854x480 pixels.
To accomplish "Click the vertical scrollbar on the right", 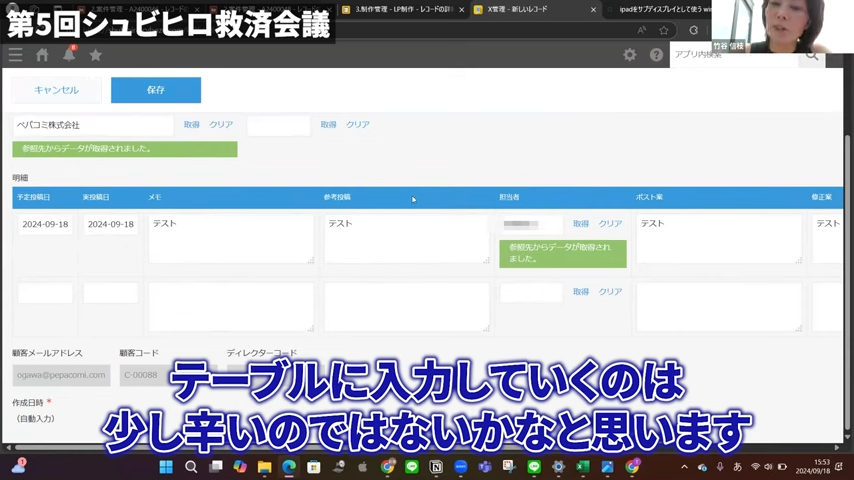I will (848, 250).
